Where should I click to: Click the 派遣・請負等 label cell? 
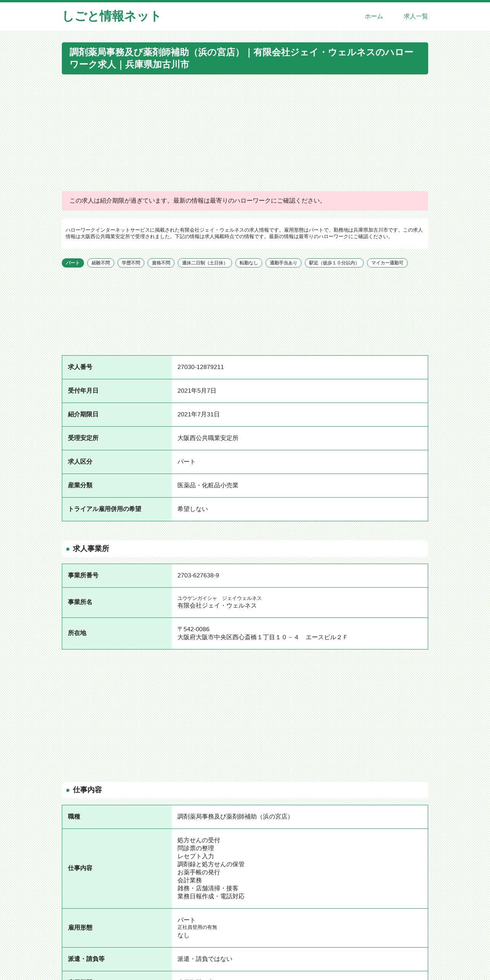point(117,959)
